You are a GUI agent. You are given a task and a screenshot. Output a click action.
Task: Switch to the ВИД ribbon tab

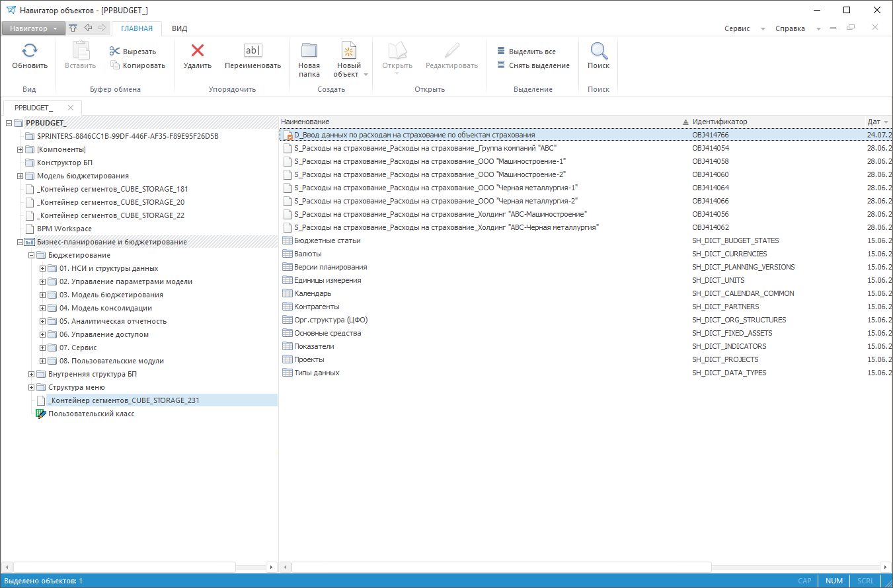179,28
